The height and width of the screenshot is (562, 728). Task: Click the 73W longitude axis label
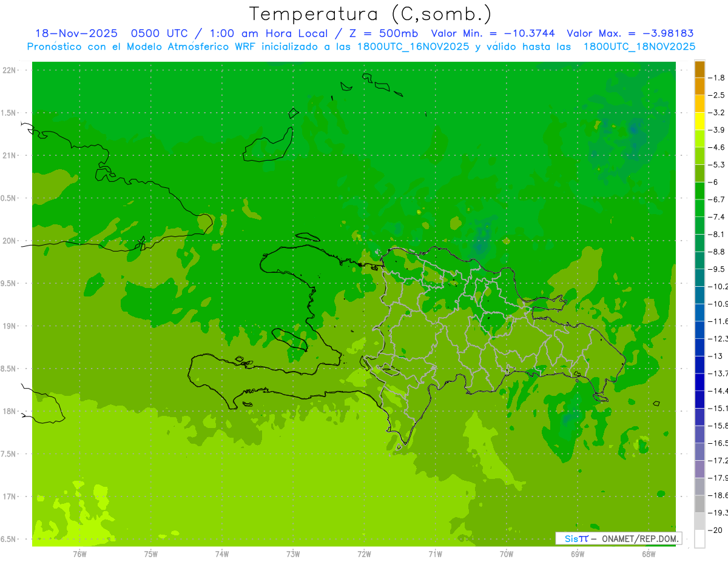[x=293, y=554]
